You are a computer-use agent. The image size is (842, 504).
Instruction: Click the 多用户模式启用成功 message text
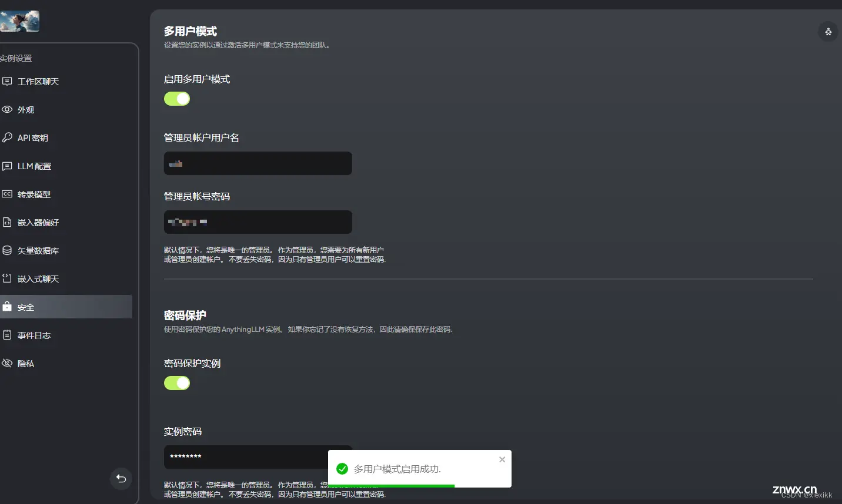click(x=397, y=469)
